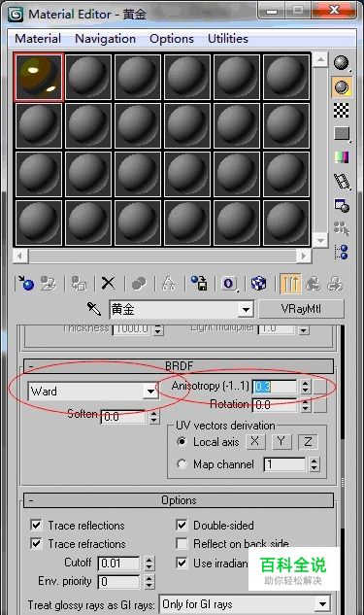Click the Soften value field

(x=124, y=417)
